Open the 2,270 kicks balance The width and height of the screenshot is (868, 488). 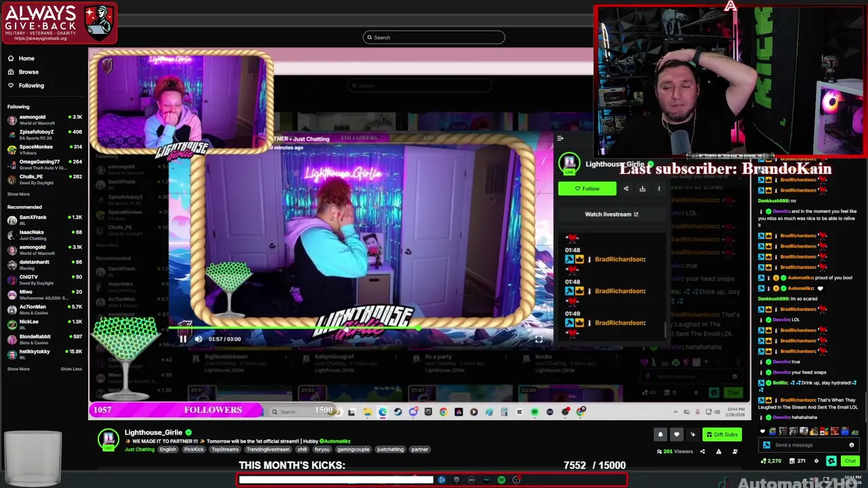pos(770,461)
